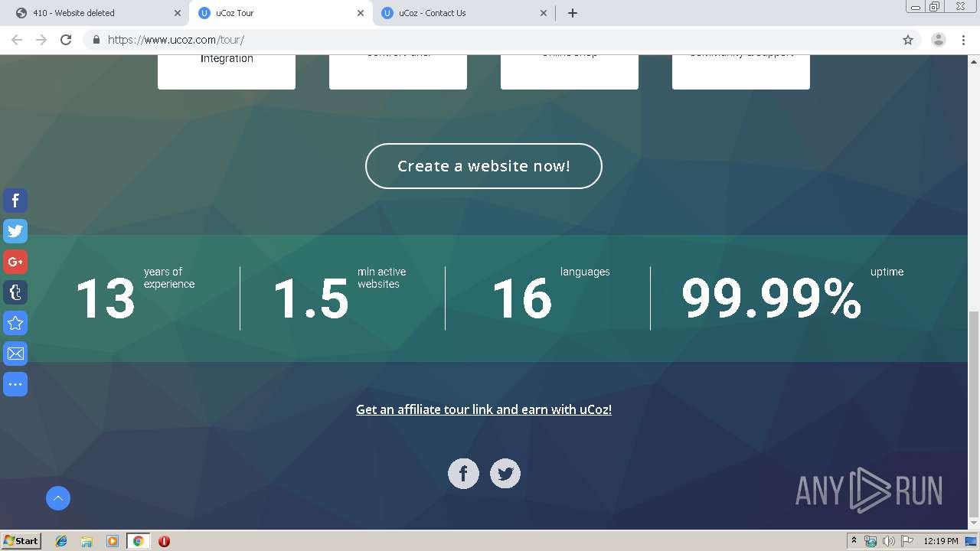Launch Internet Explorer from taskbar
This screenshot has width=980, height=551.
61,541
